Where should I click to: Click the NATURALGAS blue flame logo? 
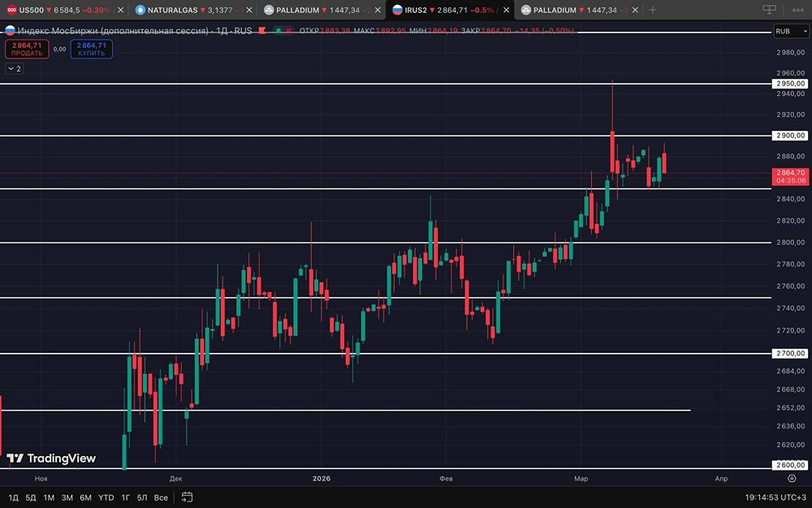tap(140, 10)
